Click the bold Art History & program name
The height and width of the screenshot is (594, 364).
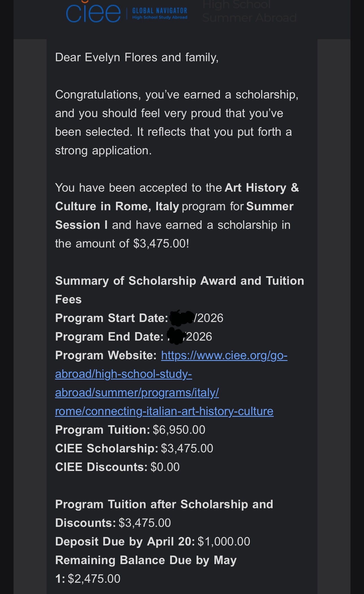click(262, 188)
